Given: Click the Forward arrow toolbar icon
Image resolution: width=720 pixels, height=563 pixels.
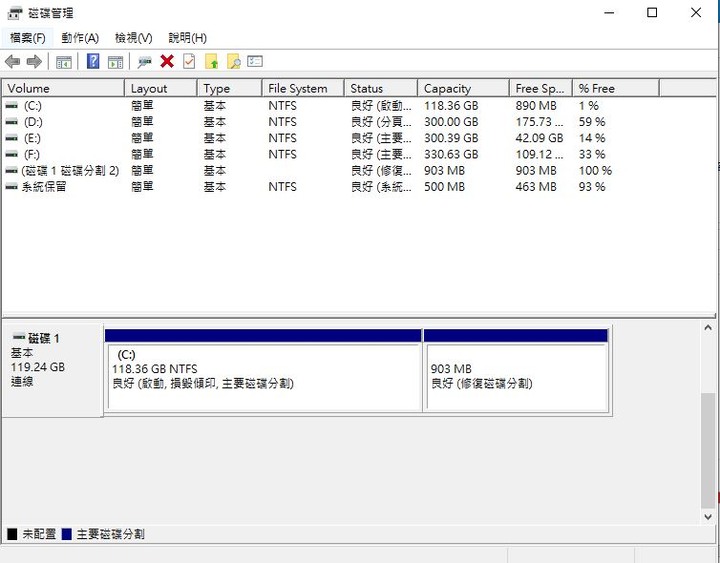Looking at the screenshot, I should [34, 62].
